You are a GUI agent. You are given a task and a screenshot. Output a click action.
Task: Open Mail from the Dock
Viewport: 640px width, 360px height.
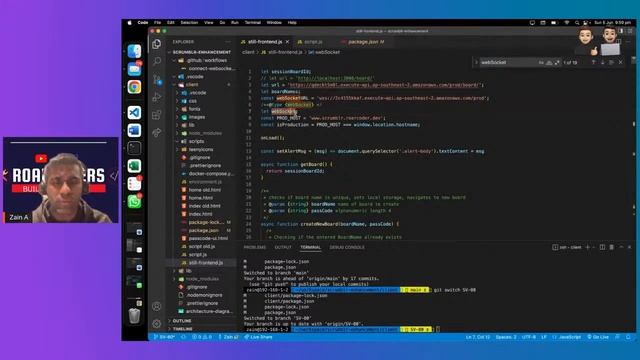(x=134, y=69)
